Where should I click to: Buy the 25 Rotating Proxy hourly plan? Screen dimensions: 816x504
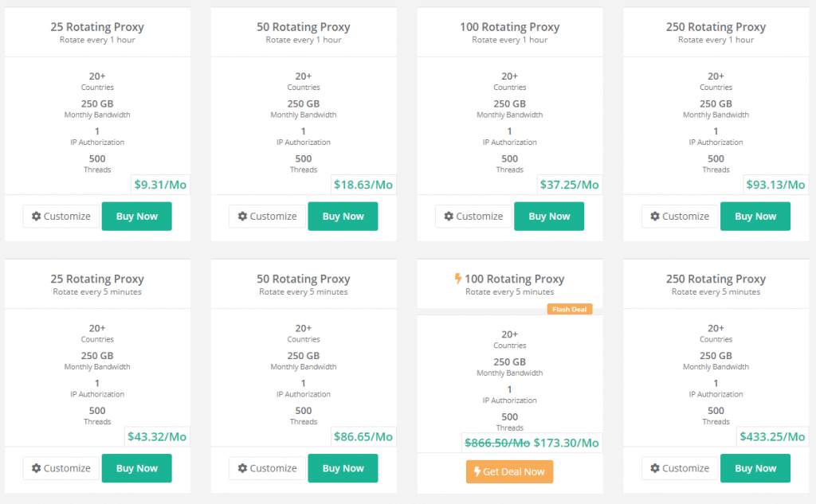(137, 216)
